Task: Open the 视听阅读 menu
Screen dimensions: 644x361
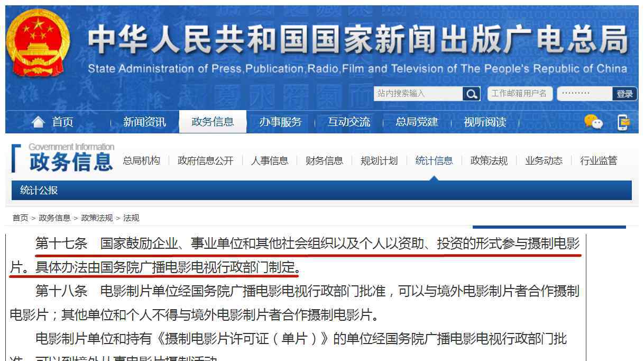Action: (485, 122)
